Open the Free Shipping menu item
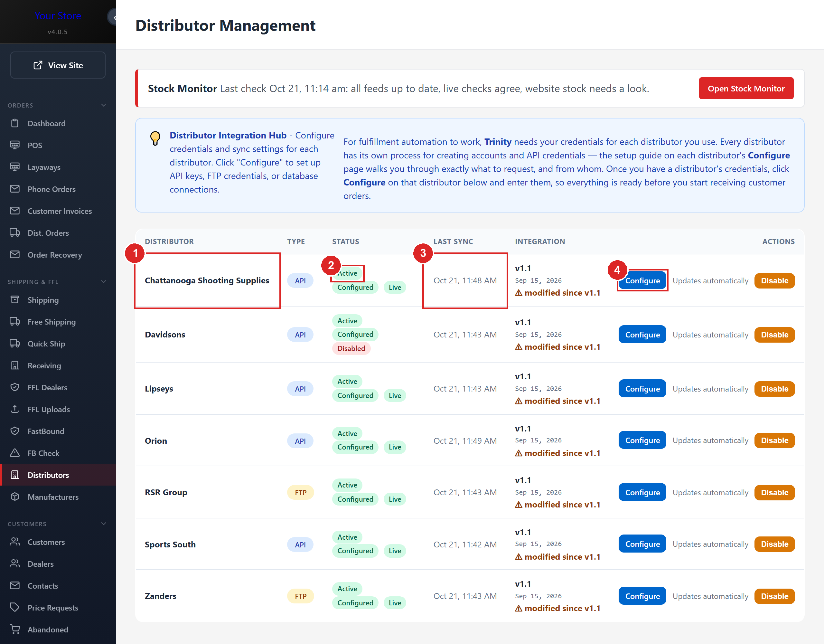The height and width of the screenshot is (644, 824). pyautogui.click(x=58, y=322)
